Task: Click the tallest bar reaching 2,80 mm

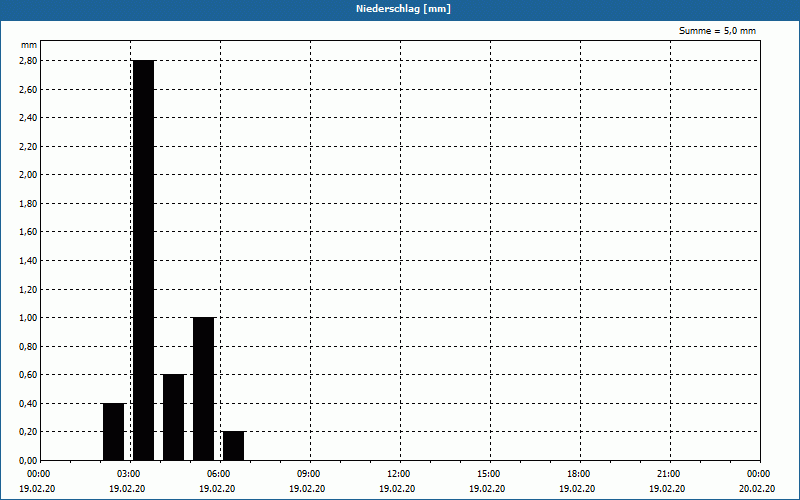Action: coord(143,260)
